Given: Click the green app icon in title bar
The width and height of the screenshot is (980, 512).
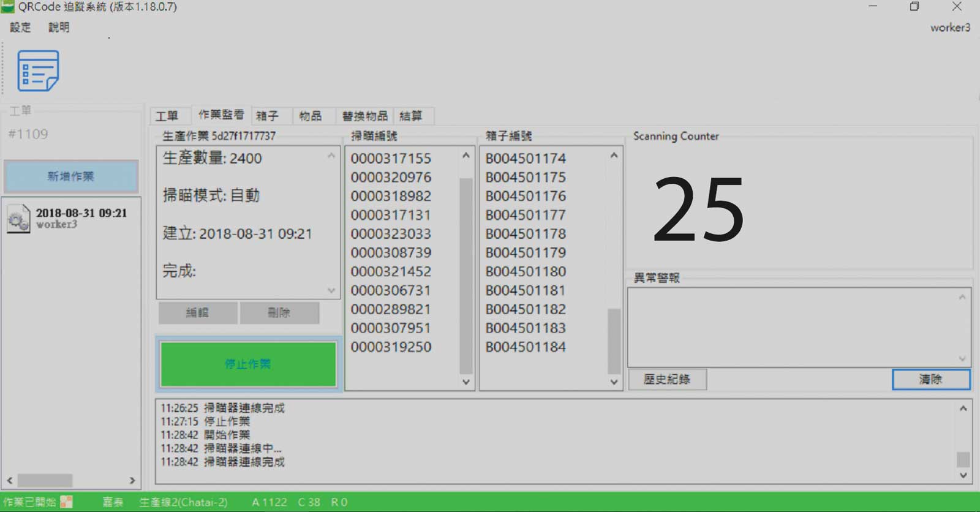Looking at the screenshot, I should [x=8, y=7].
